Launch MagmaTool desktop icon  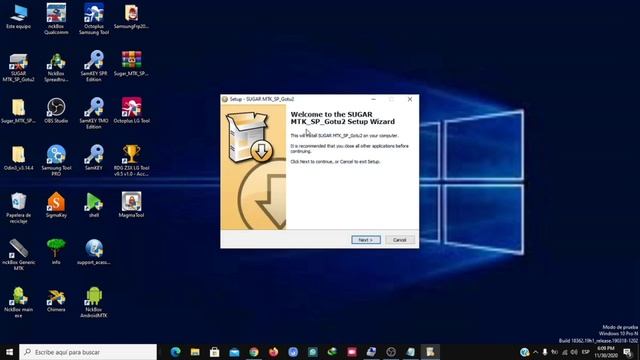pyautogui.click(x=131, y=205)
